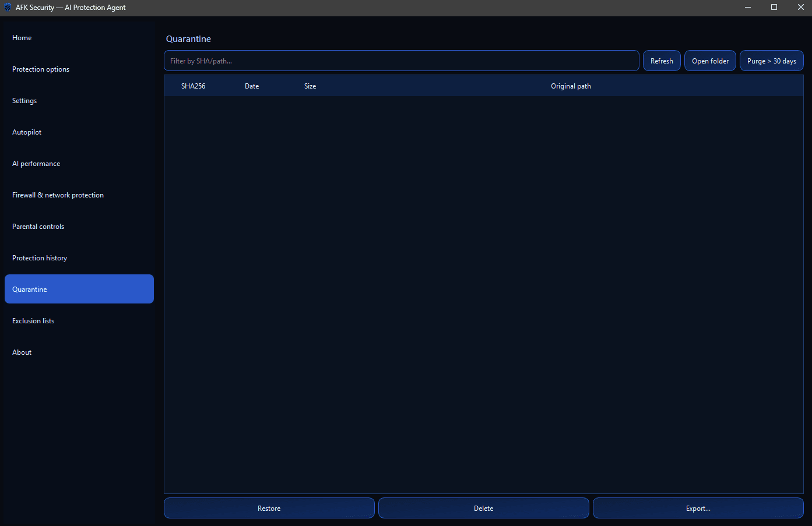Click Refresh to reload quarantine items
This screenshot has height=526, width=812.
click(662, 61)
